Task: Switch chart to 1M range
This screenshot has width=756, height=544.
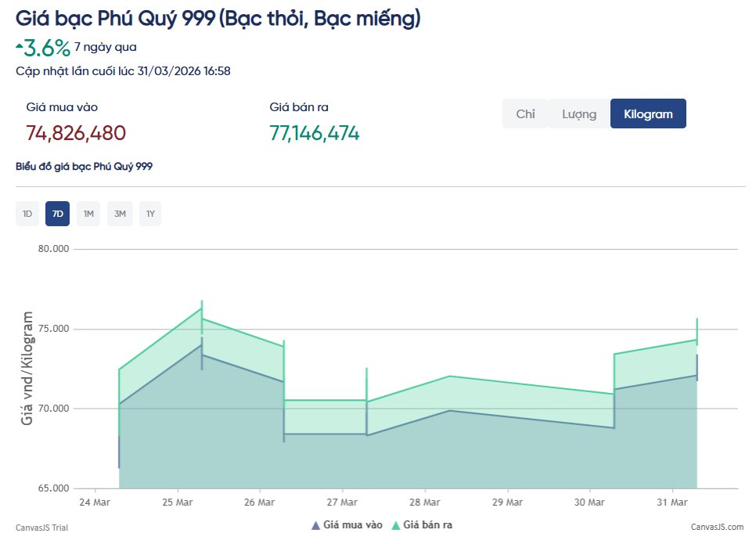Action: point(88,214)
